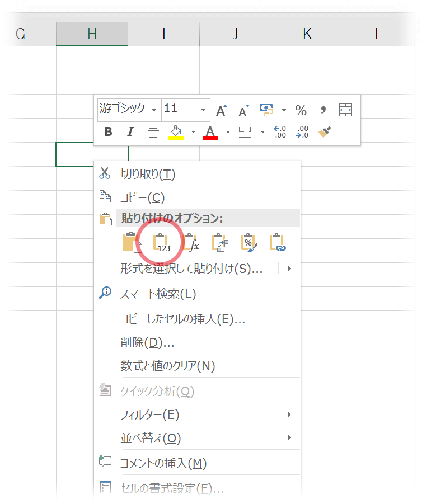Viewport: 422px width, 504px height.
Task: Apply Percent Style from mini toolbar
Action: coord(301,111)
